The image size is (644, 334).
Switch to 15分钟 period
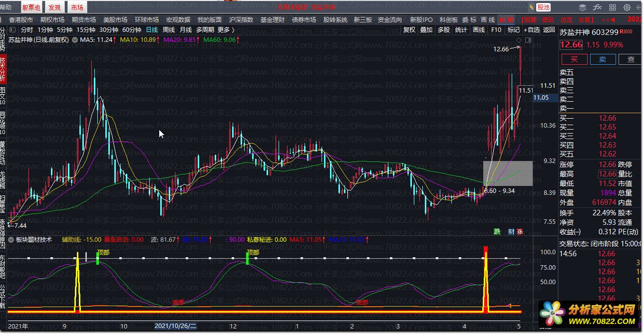[85, 30]
